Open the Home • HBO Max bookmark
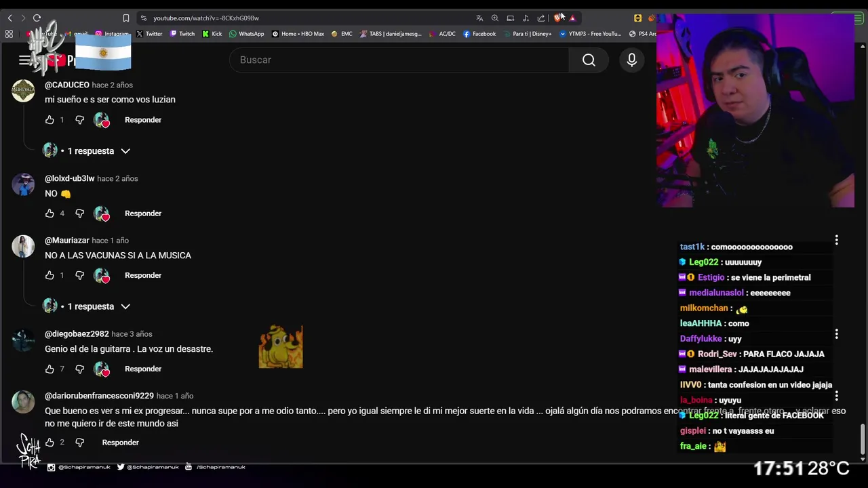This screenshot has height=488, width=868. coord(298,34)
